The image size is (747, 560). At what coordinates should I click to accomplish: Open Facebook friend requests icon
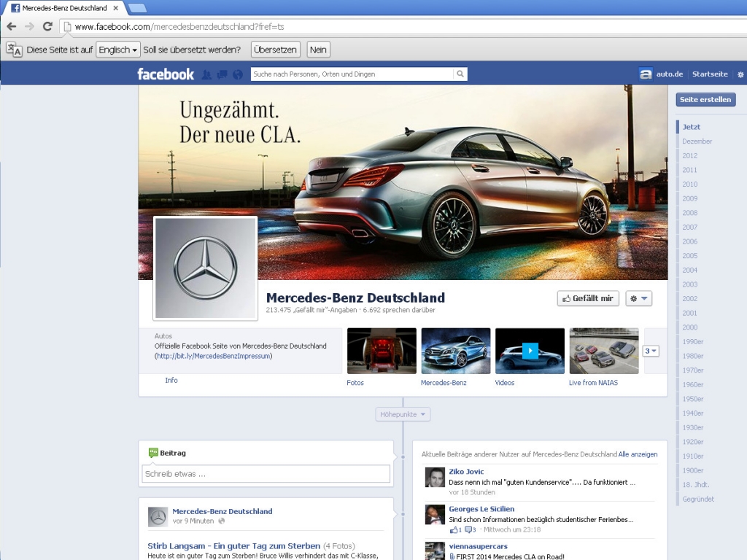point(206,74)
